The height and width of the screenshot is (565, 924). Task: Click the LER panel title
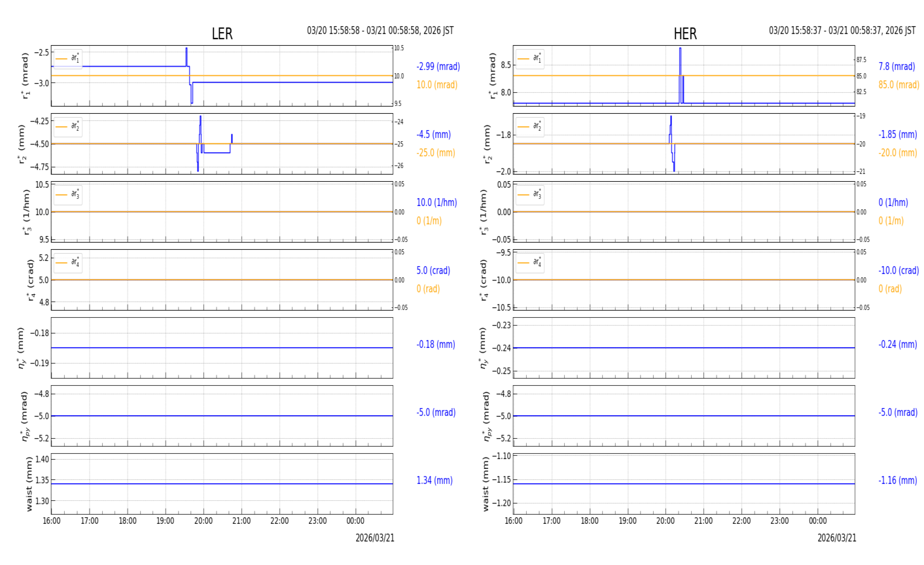point(222,34)
